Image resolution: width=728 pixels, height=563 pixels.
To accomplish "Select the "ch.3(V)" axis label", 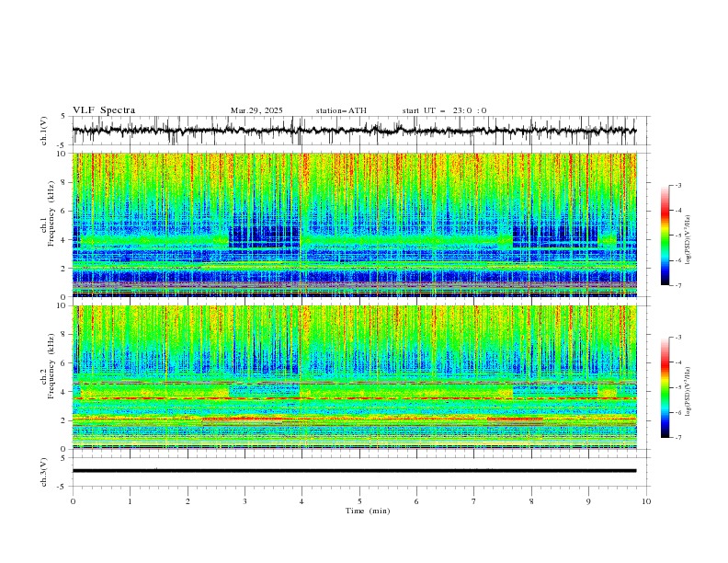I will (x=44, y=472).
